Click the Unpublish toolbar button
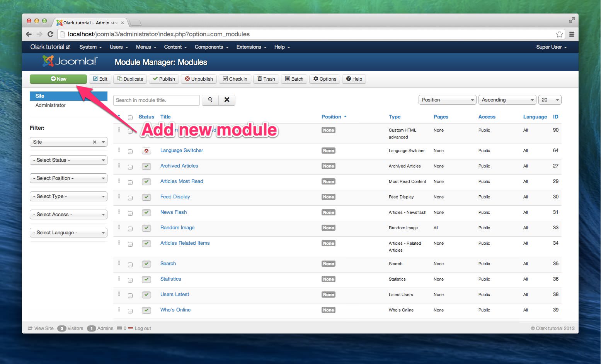Viewport: 601px width, 364px height. click(199, 79)
